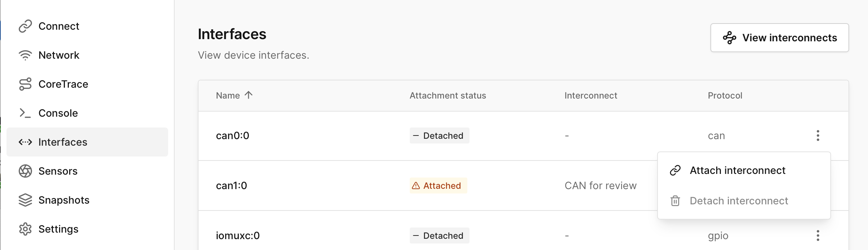The height and width of the screenshot is (250, 868).
Task: Select Detach interconnect from the context menu
Action: (x=739, y=201)
